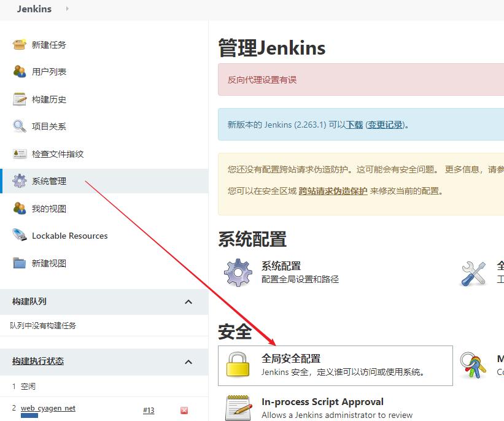This screenshot has height=421, width=504.
Task: Open the 跨站请求伪造保护 link
Action: tap(333, 191)
